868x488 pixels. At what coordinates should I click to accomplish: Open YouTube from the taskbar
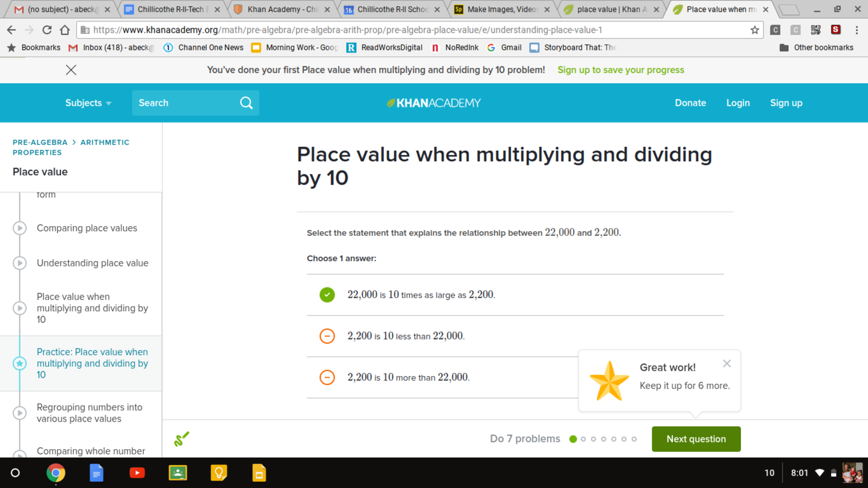click(x=137, y=473)
